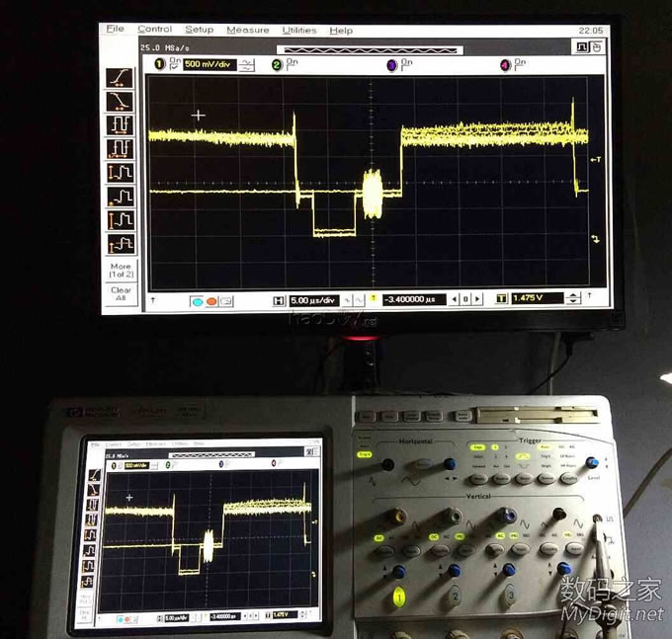Select the rise time measurement icon
Screen dimensions: 672x639
(121, 77)
